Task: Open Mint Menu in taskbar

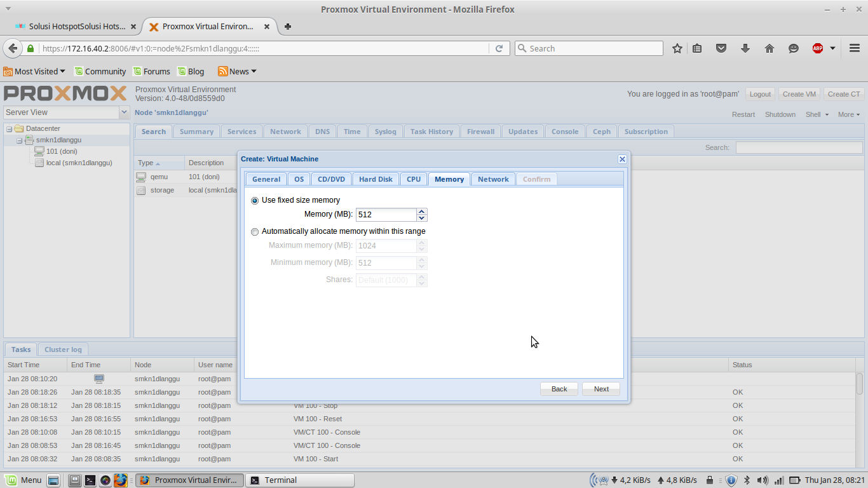Action: tap(24, 480)
